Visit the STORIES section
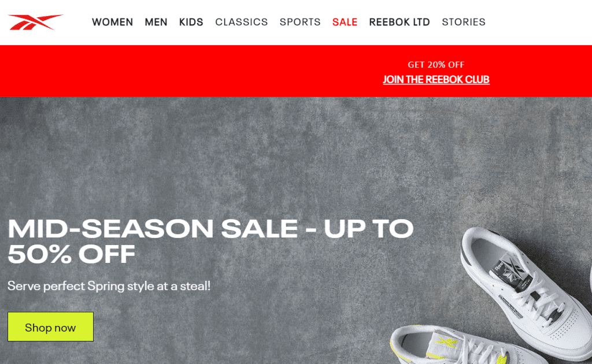Viewport: 592px width, 364px height. tap(464, 23)
